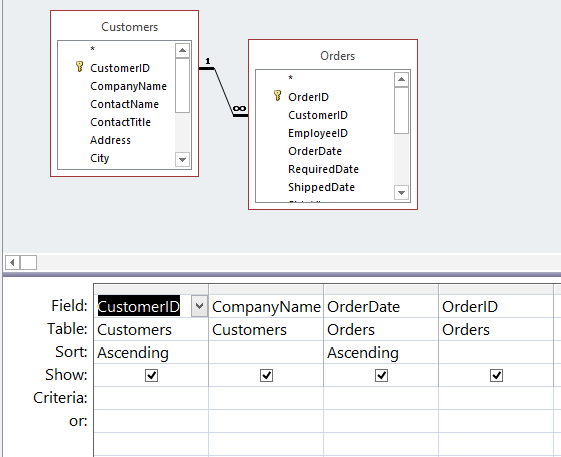Click the Criteria cell under CustomerID
The width and height of the screenshot is (561, 457).
coord(151,398)
